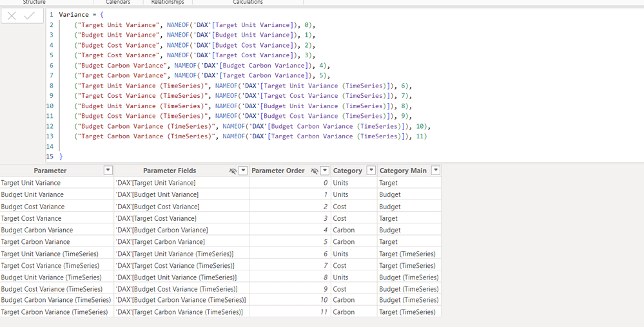Select the Category Main column header
This screenshot has width=644, height=327.
pos(403,171)
